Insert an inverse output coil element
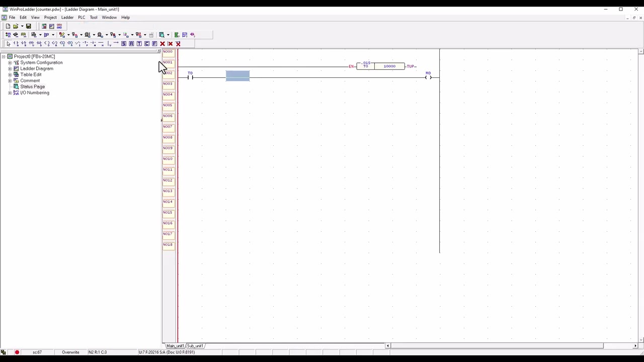The image size is (644, 362). tap(54, 44)
